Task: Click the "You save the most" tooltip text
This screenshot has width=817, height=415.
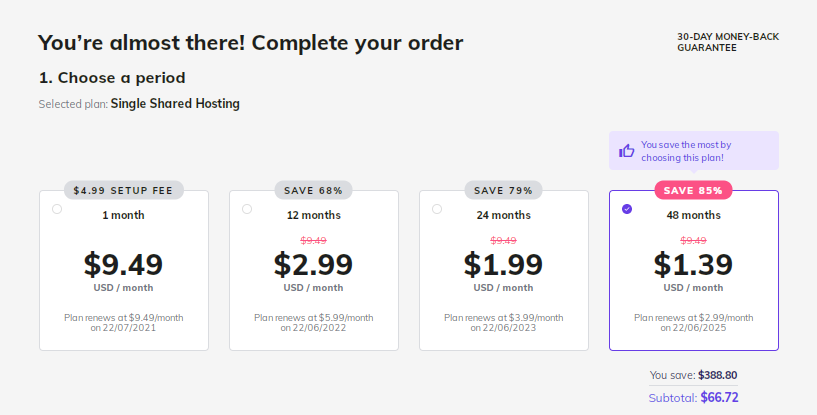Action: pyautogui.click(x=687, y=151)
